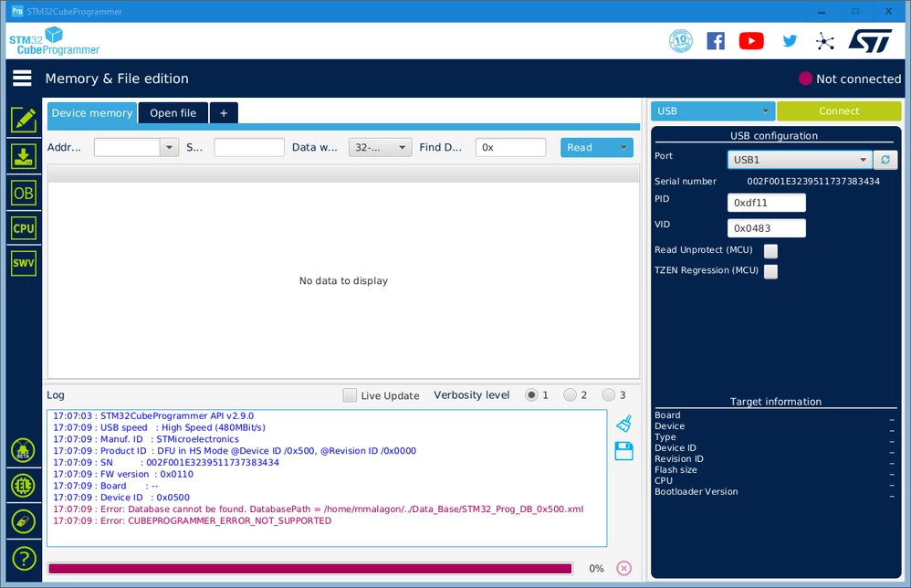This screenshot has height=588, width=911.
Task: Open the Erasing & Programming download icon
Action: click(23, 156)
